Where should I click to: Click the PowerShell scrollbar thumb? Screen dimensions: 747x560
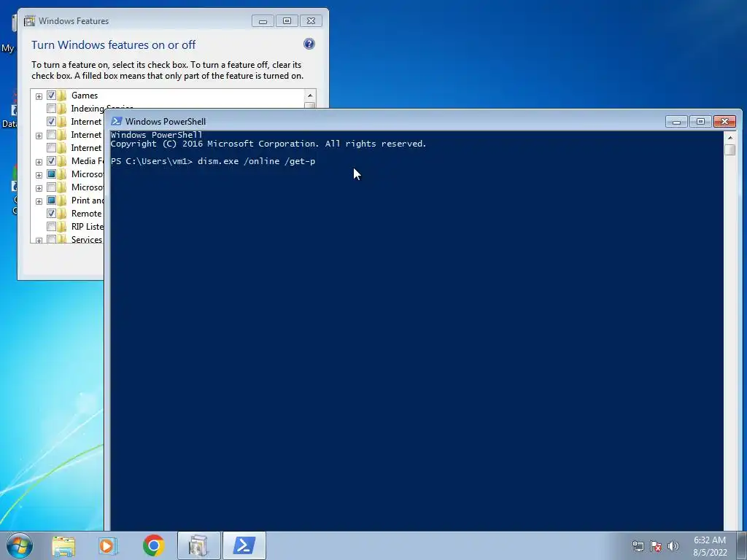729,149
